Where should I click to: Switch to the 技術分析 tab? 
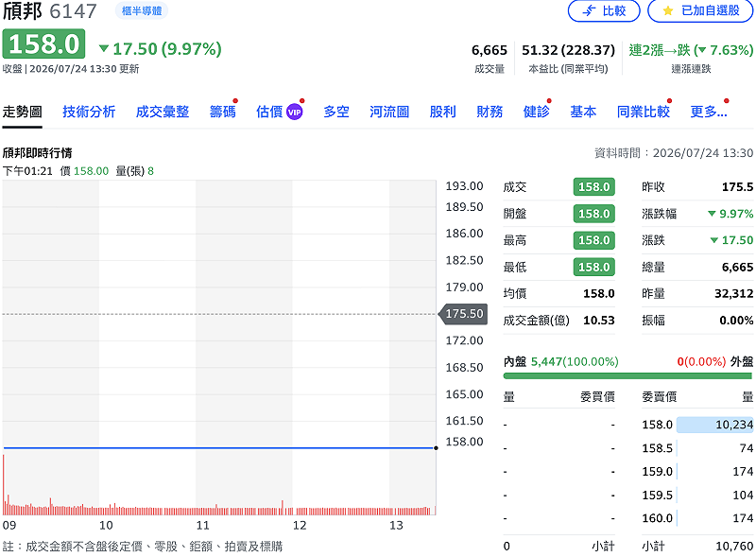89,112
